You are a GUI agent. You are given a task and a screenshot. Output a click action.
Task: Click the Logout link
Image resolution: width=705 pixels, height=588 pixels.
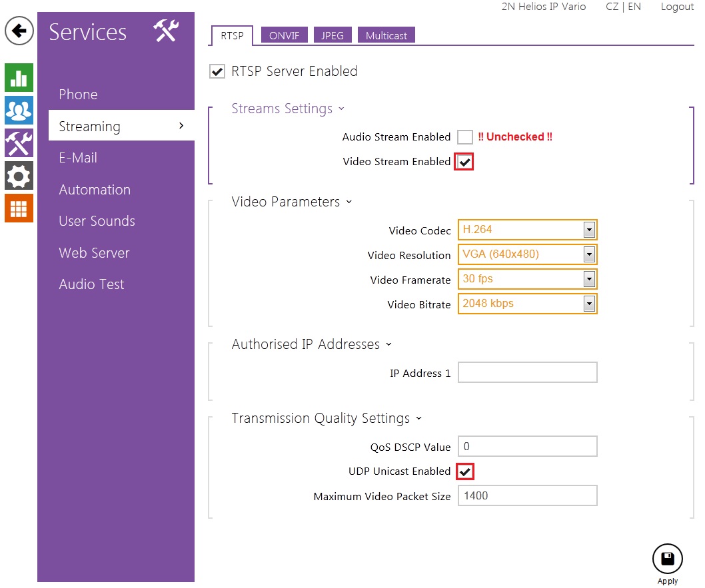[x=677, y=7]
